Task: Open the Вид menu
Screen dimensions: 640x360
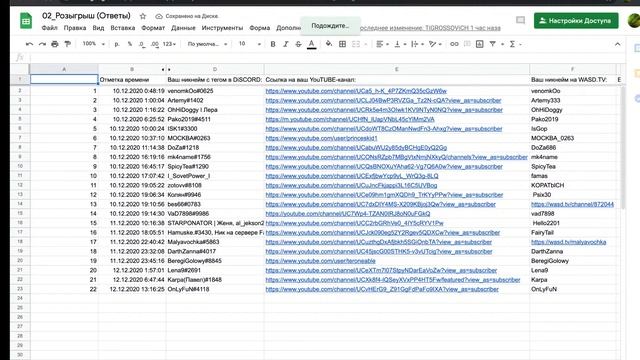Action: [x=98, y=28]
